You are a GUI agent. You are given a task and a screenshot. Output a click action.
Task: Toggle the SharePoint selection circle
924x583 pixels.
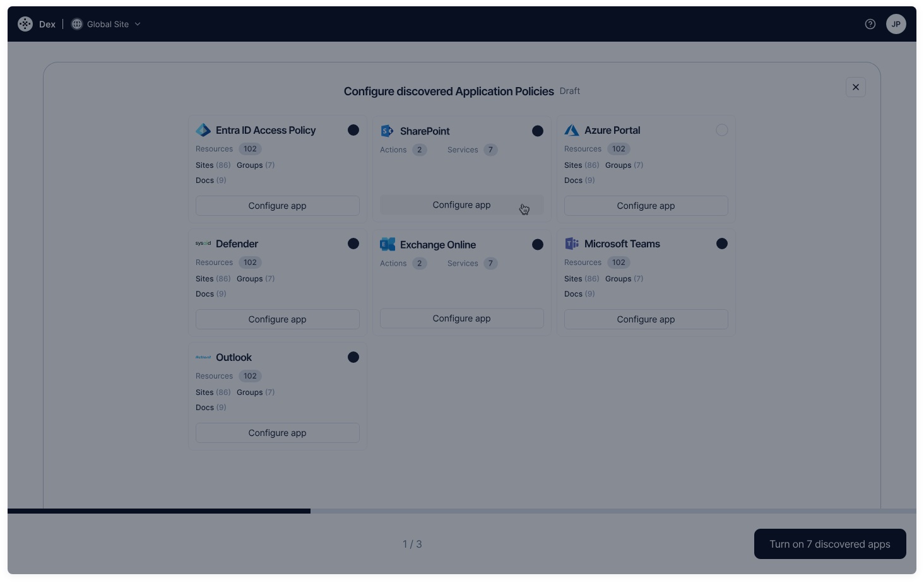[x=538, y=131]
